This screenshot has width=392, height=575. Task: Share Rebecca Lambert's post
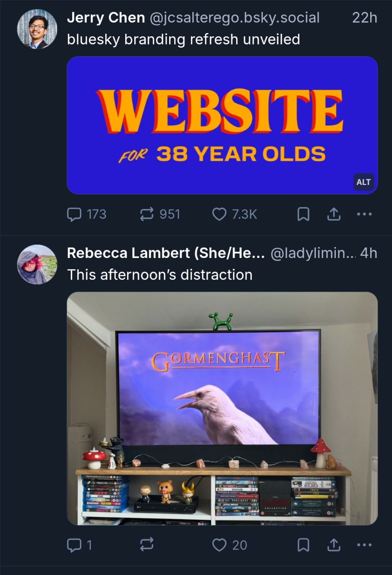(x=334, y=545)
